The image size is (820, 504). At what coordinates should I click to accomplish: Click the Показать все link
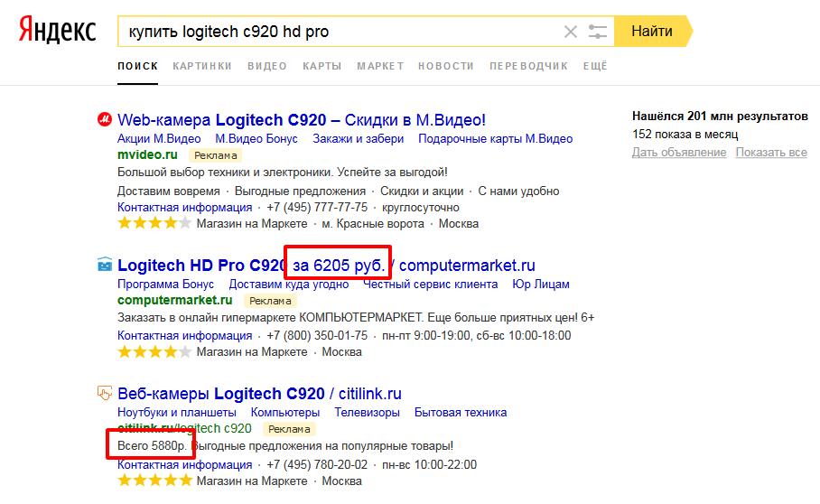click(771, 152)
